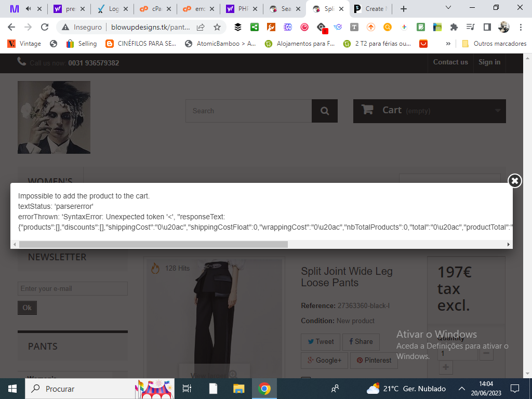Slide the popup horizontal scrollbar thumb
Viewport: 532px width, 399px height.
[153, 244]
